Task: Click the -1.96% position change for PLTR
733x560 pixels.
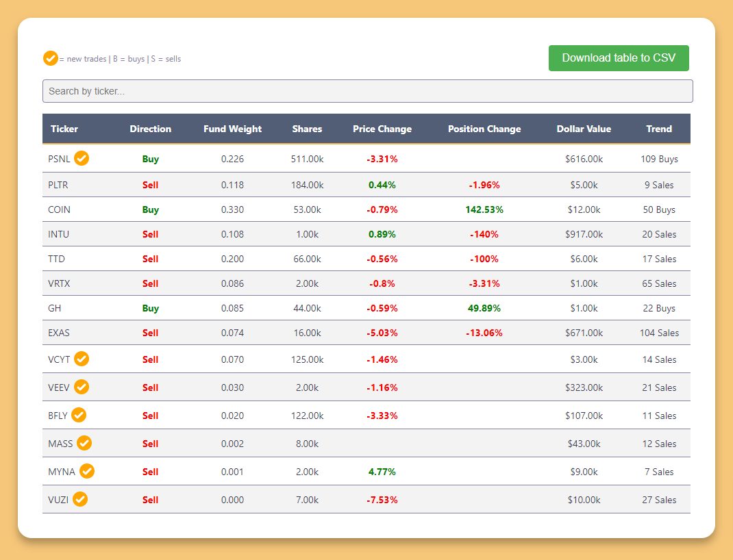Action: tap(484, 185)
